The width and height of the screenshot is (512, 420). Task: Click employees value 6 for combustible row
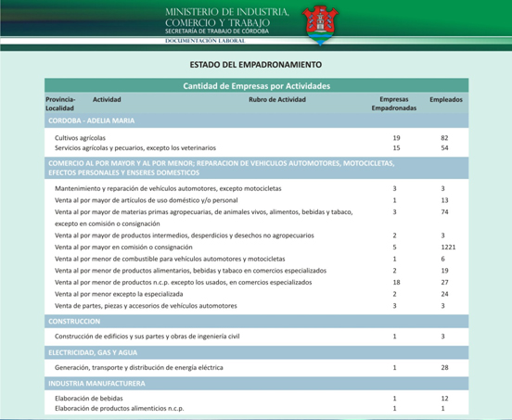442,259
